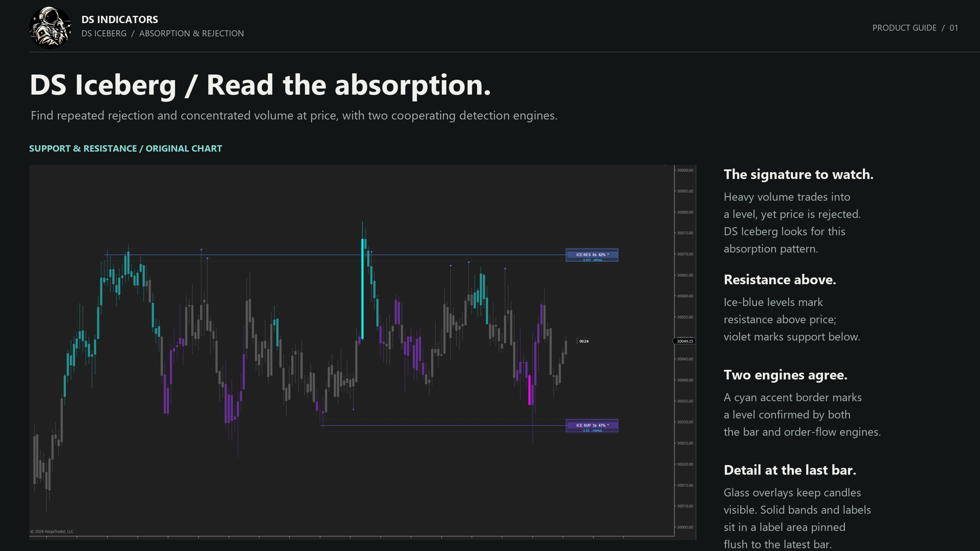This screenshot has width=980, height=551.
Task: Click the "Two engines agree." heading
Action: 785,375
